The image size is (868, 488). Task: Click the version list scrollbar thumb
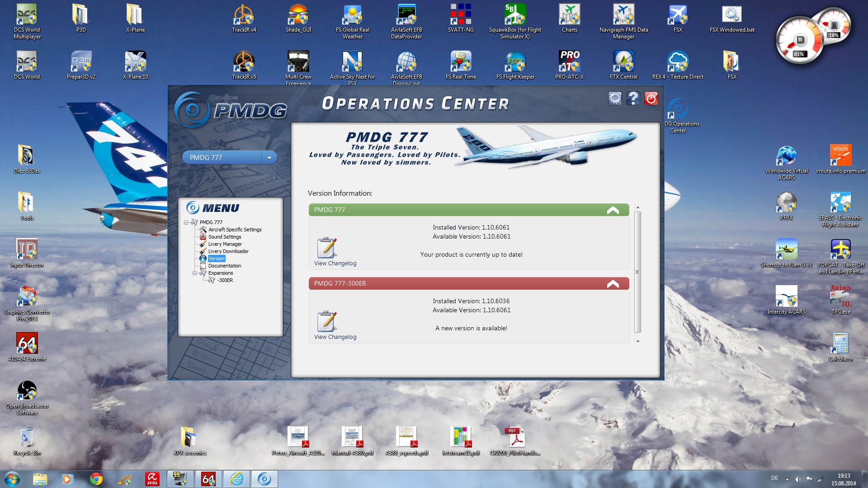click(x=638, y=272)
